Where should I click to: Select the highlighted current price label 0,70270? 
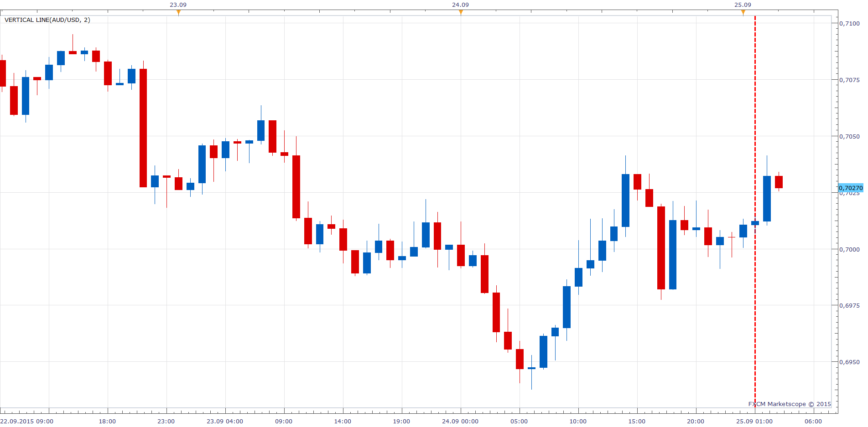(851, 188)
